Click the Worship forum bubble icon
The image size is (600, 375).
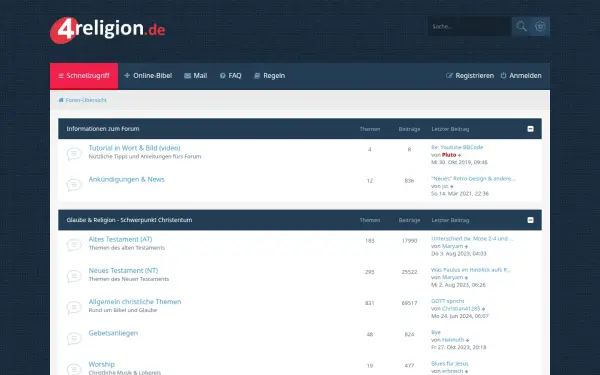[x=74, y=369]
